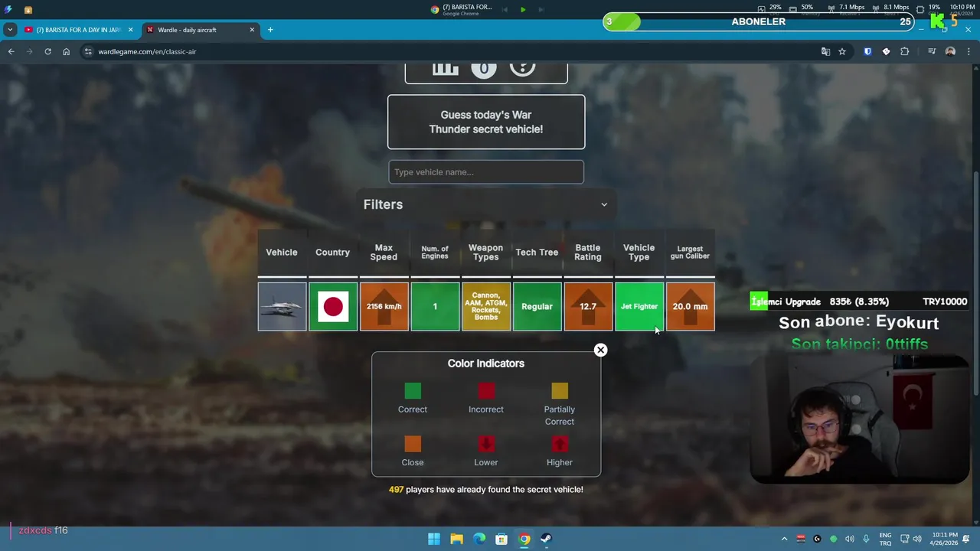The width and height of the screenshot is (980, 551).
Task: Open Microsoft Store from the taskbar
Action: tap(501, 539)
